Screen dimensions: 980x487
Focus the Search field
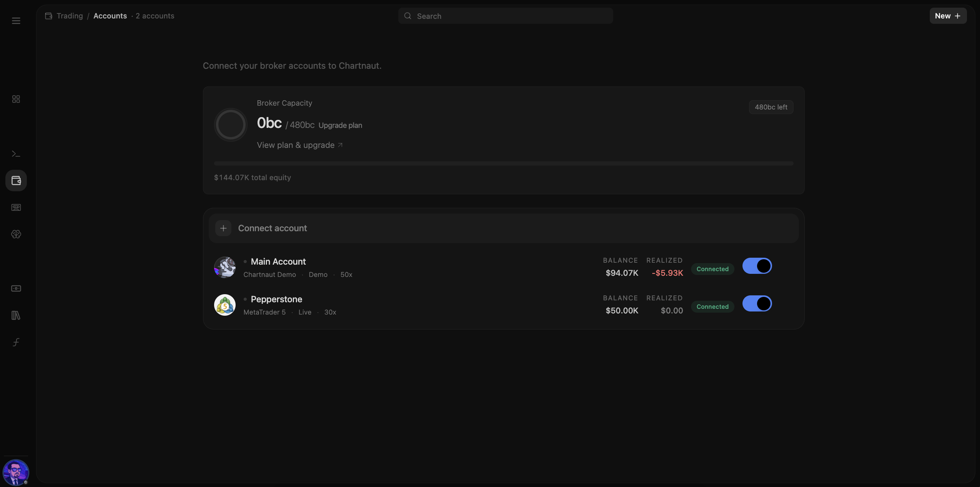coord(505,16)
